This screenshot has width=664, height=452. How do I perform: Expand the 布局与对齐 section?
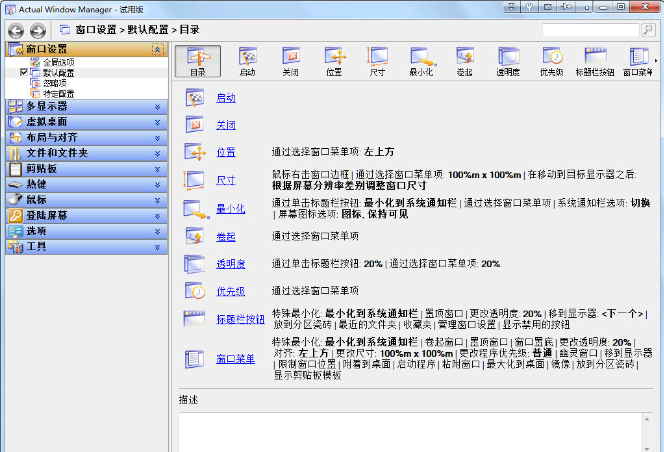pyautogui.click(x=87, y=138)
